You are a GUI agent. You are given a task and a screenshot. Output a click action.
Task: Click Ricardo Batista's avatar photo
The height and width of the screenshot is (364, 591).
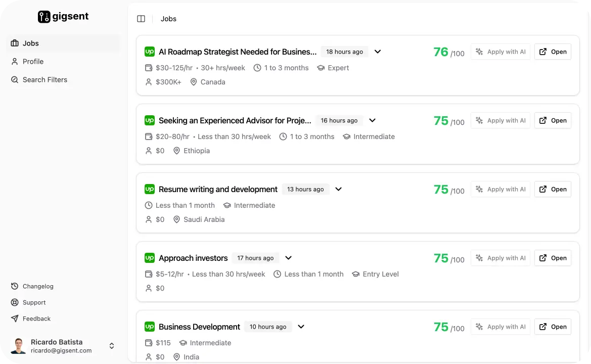coord(18,346)
